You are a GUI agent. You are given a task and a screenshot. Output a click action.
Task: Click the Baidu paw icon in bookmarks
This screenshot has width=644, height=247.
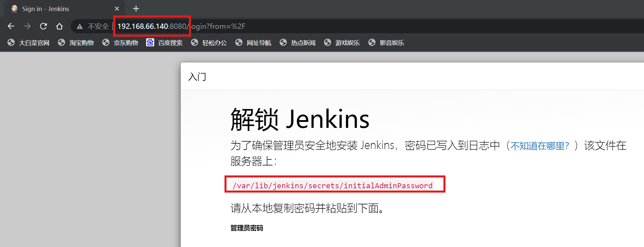150,42
